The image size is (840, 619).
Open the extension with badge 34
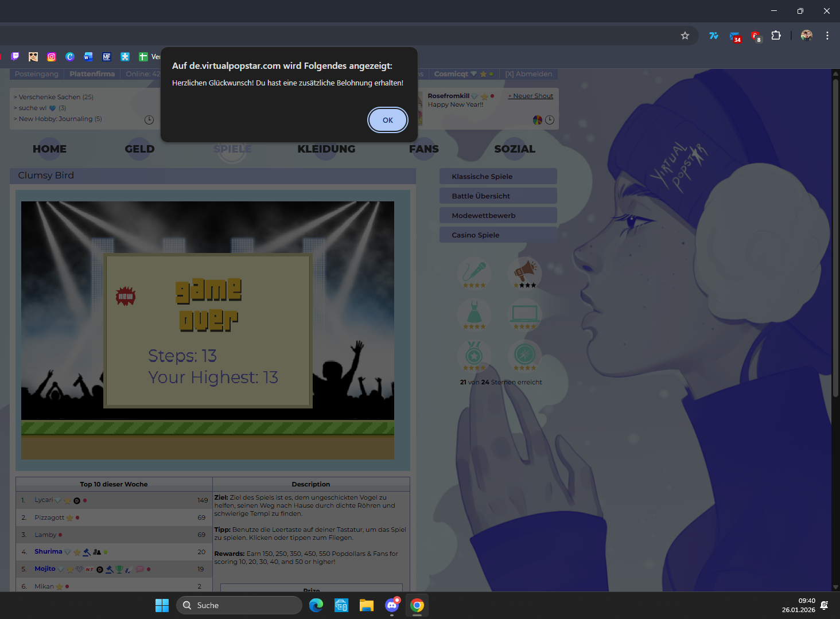click(x=735, y=36)
